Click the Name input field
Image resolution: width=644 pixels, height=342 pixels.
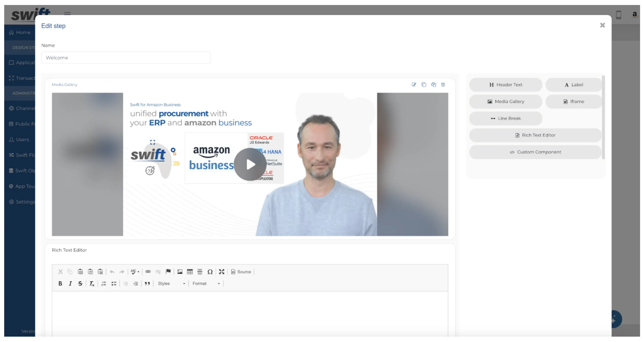pyautogui.click(x=126, y=58)
